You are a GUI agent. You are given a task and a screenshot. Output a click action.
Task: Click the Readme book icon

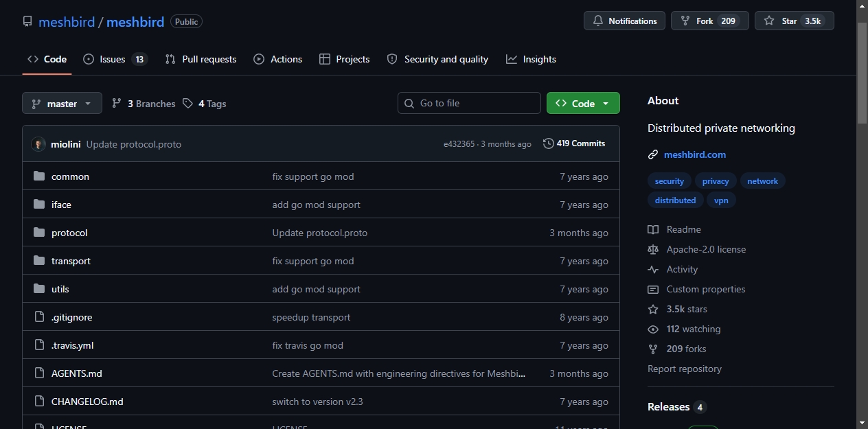pos(653,229)
